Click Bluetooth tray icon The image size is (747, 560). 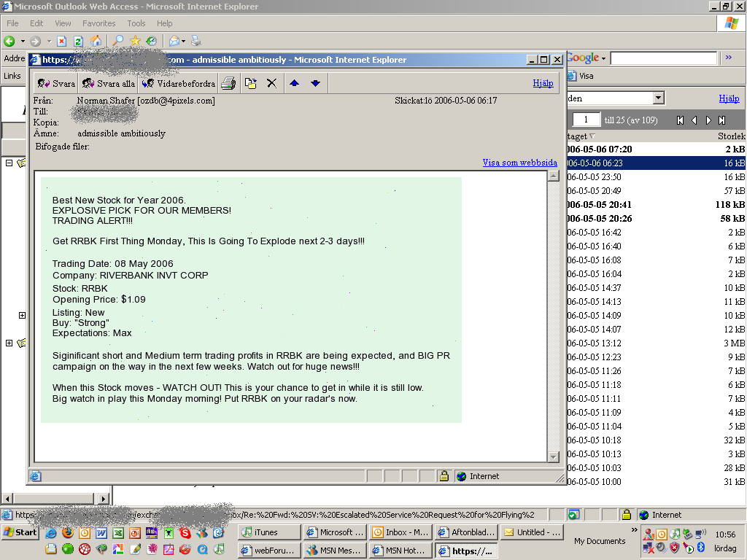tap(701, 547)
